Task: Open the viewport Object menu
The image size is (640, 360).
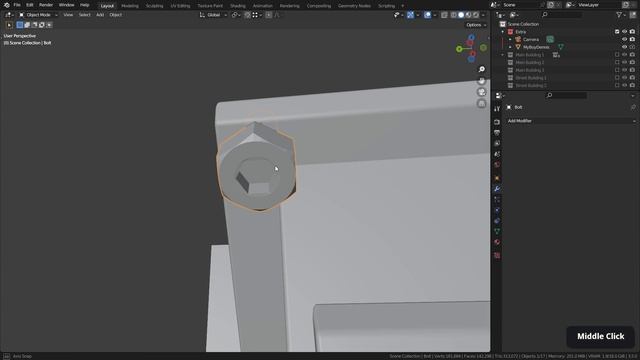Action: [116, 15]
